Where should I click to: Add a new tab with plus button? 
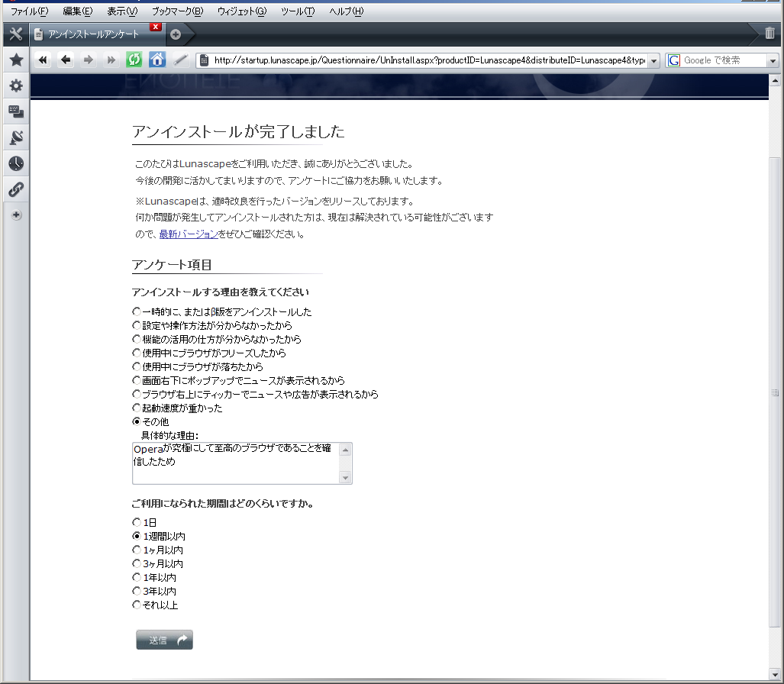coord(176,34)
